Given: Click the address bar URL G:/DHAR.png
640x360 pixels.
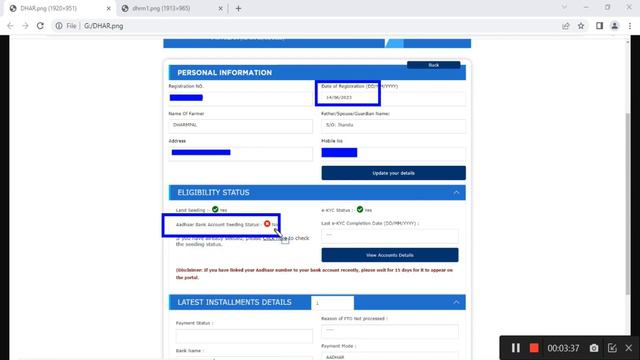Looking at the screenshot, I should pos(103,26).
